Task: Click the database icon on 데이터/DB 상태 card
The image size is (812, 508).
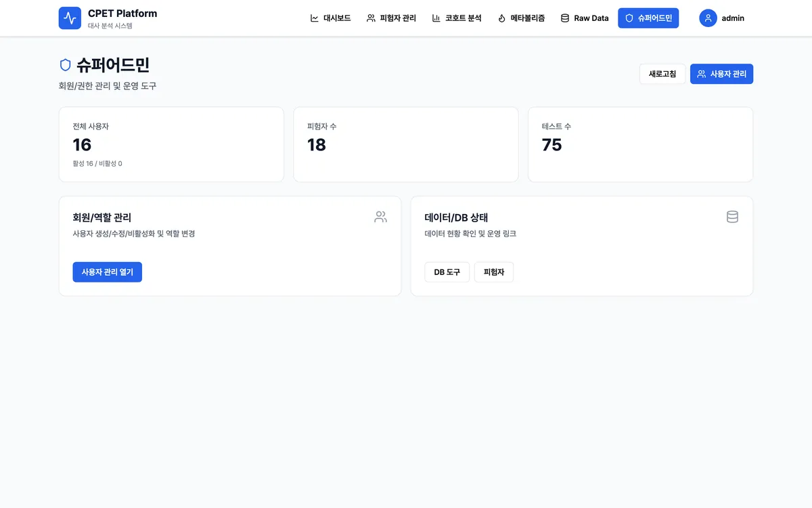Action: [x=732, y=217]
